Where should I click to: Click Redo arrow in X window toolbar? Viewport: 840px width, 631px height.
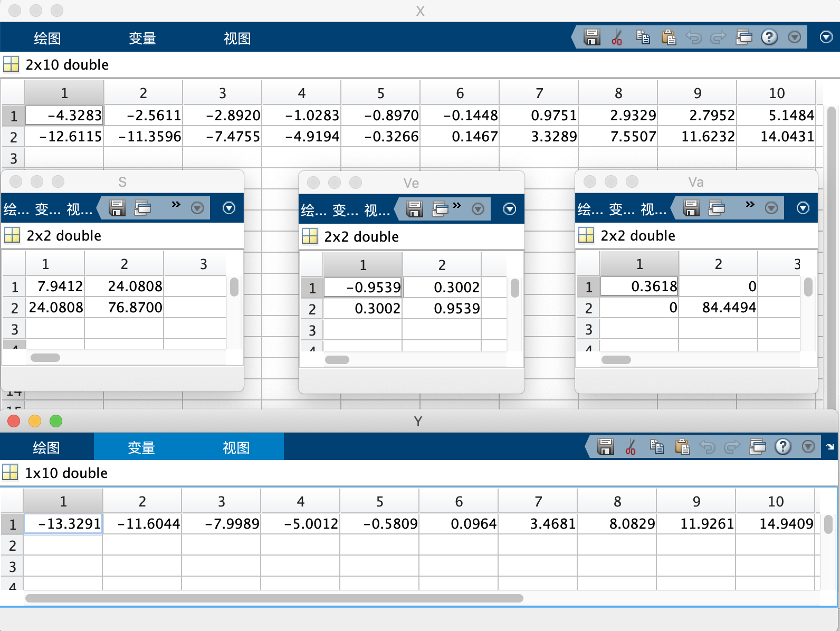pos(719,37)
